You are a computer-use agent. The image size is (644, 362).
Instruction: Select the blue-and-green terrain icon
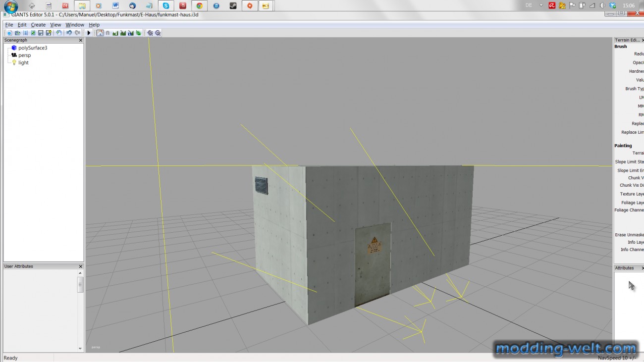tap(131, 33)
